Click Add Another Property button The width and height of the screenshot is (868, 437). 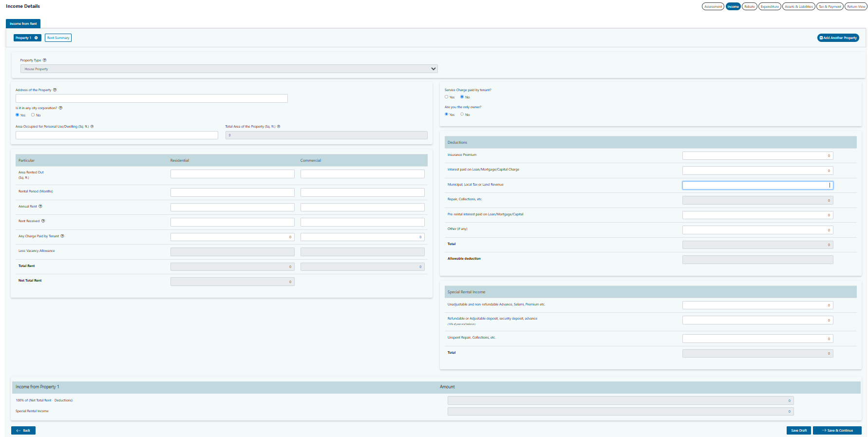click(838, 38)
